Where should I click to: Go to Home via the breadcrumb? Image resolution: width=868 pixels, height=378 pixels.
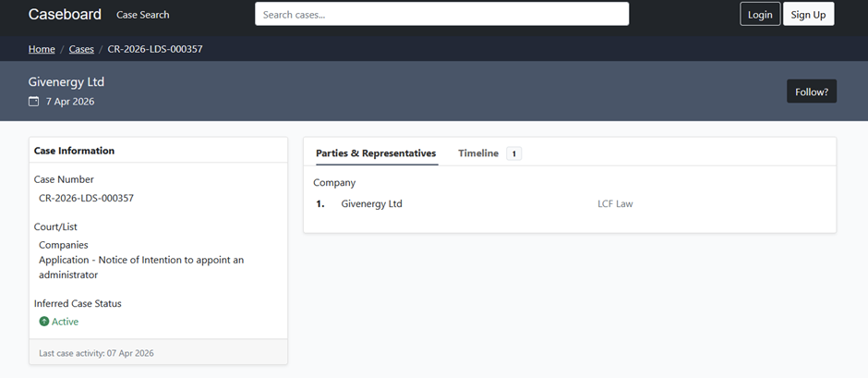coord(42,49)
